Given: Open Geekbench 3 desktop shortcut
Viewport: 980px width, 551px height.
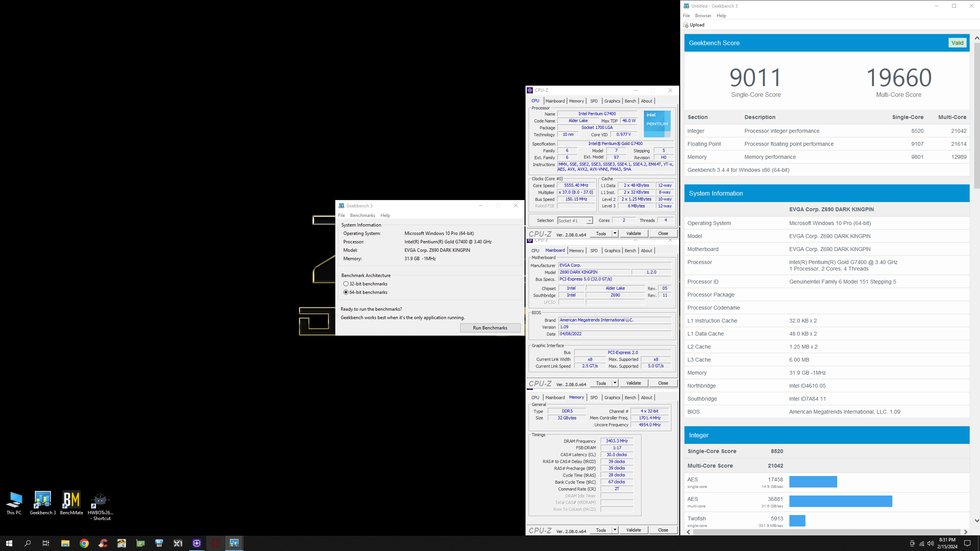Looking at the screenshot, I should [43, 503].
